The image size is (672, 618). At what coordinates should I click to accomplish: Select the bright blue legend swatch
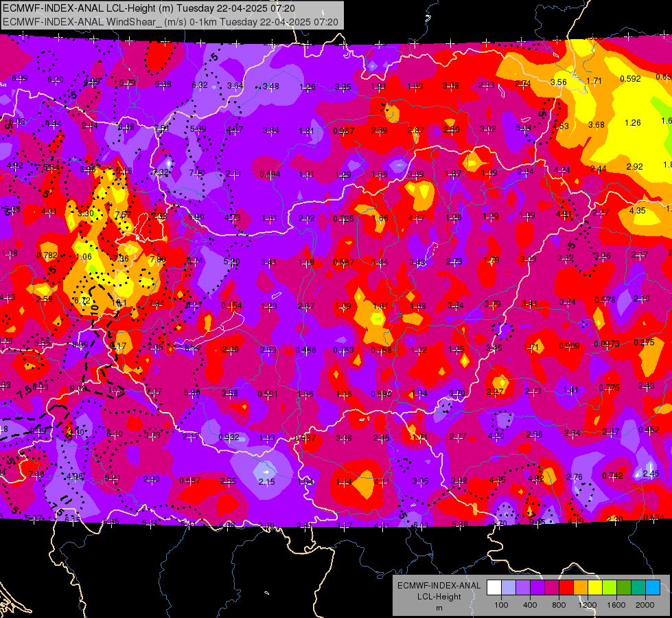653,588
